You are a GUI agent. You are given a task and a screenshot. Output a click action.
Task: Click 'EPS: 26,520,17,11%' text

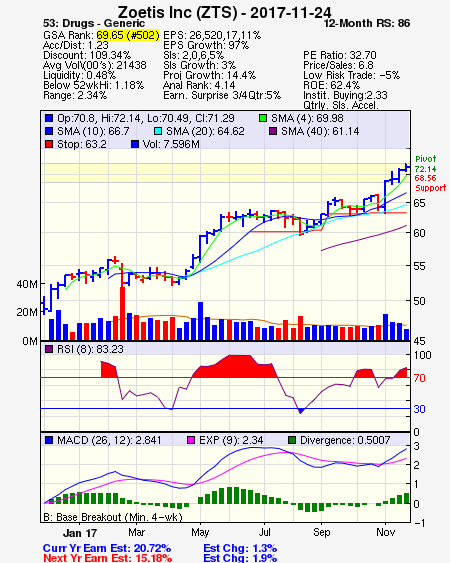pos(212,35)
